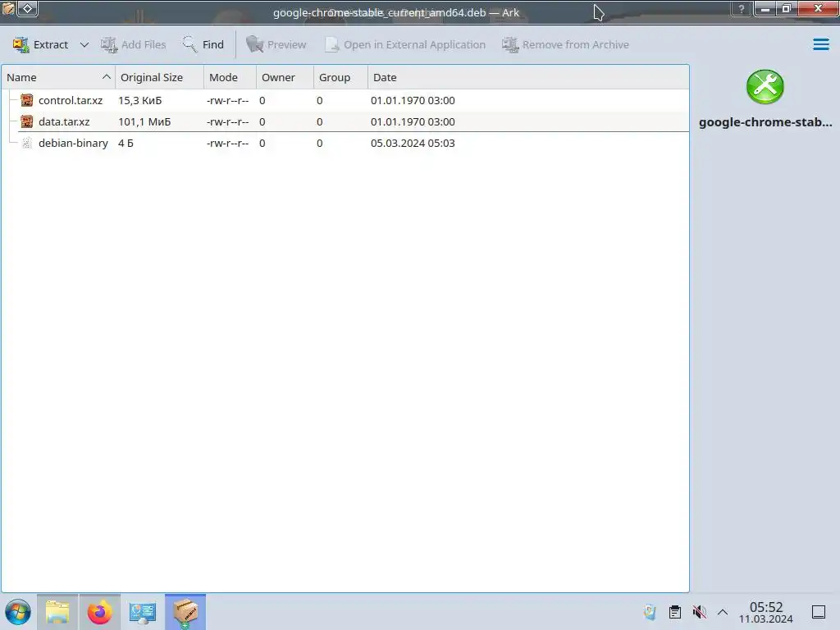840x630 pixels.
Task: Click the clipboard tray icon
Action: tap(675, 612)
